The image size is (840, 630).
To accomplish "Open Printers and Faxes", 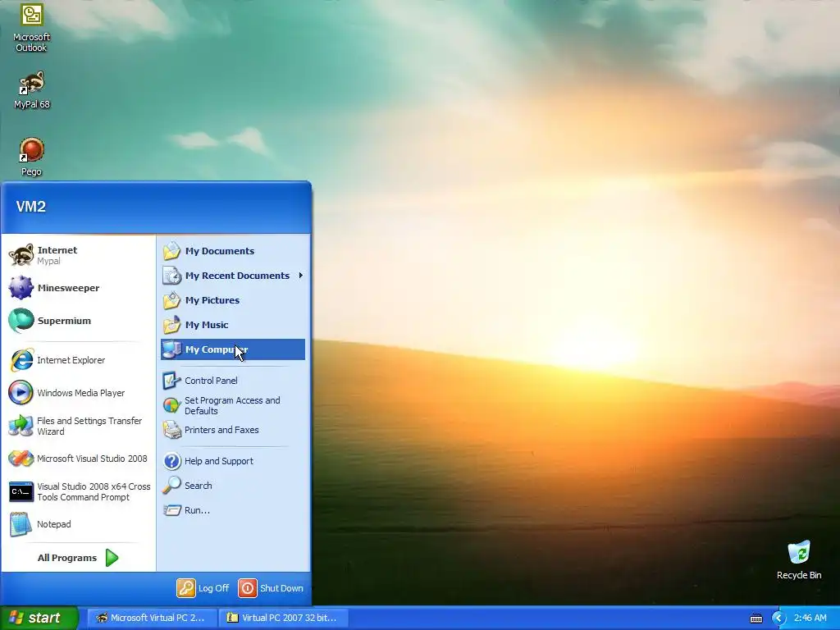I will coord(233,430).
